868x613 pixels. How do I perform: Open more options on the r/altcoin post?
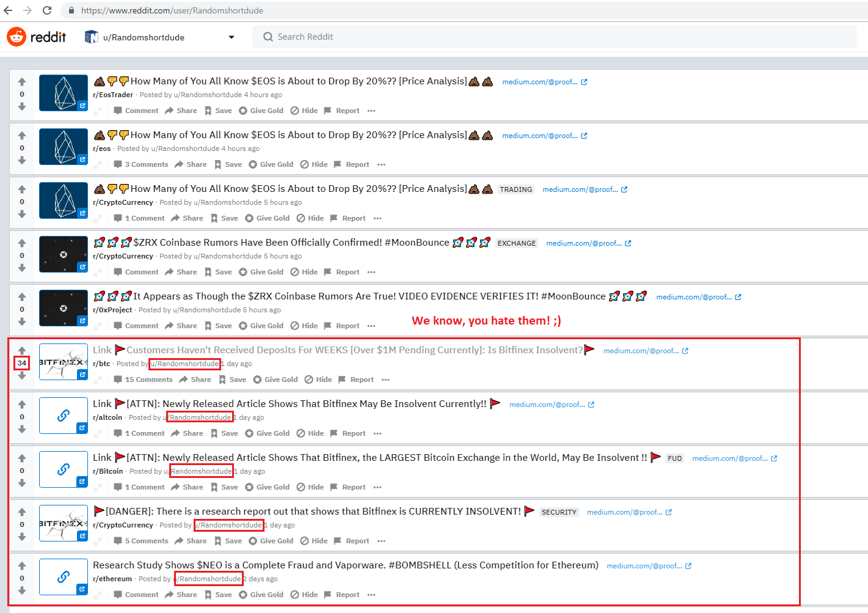[377, 433]
